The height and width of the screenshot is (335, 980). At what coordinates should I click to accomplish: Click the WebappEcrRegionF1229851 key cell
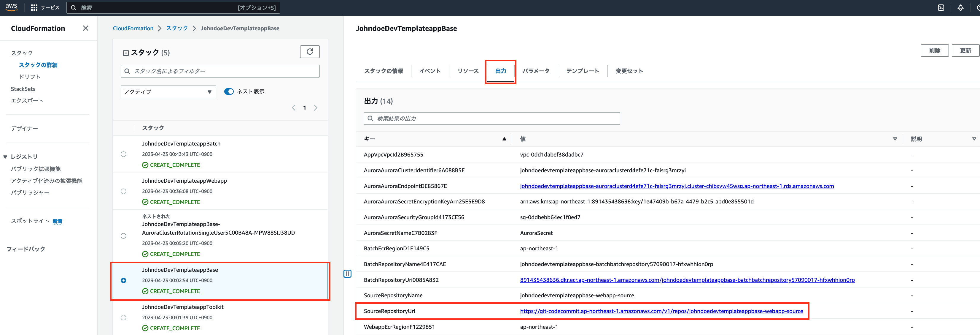pyautogui.click(x=399, y=327)
